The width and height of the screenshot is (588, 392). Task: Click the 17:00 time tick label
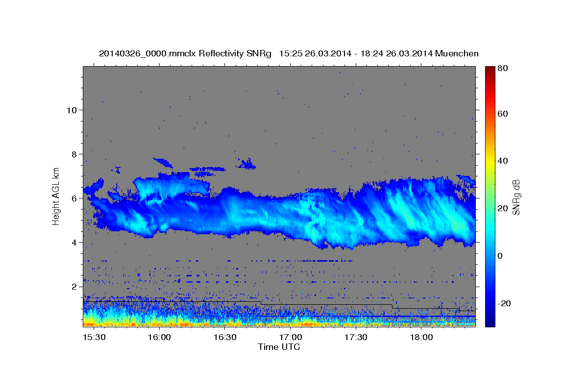(290, 338)
